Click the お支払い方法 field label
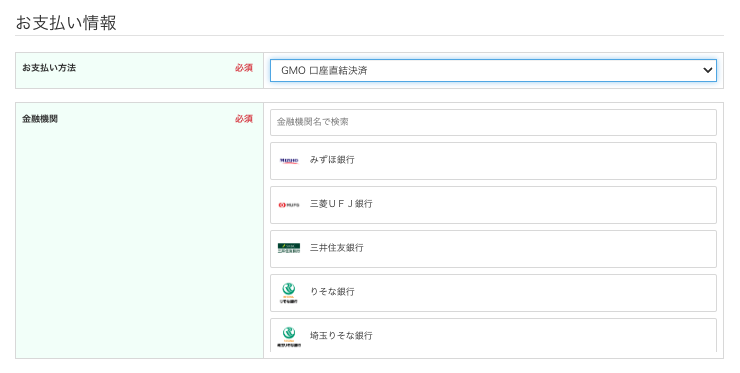Viewport: 740px width, 373px height. (x=49, y=68)
